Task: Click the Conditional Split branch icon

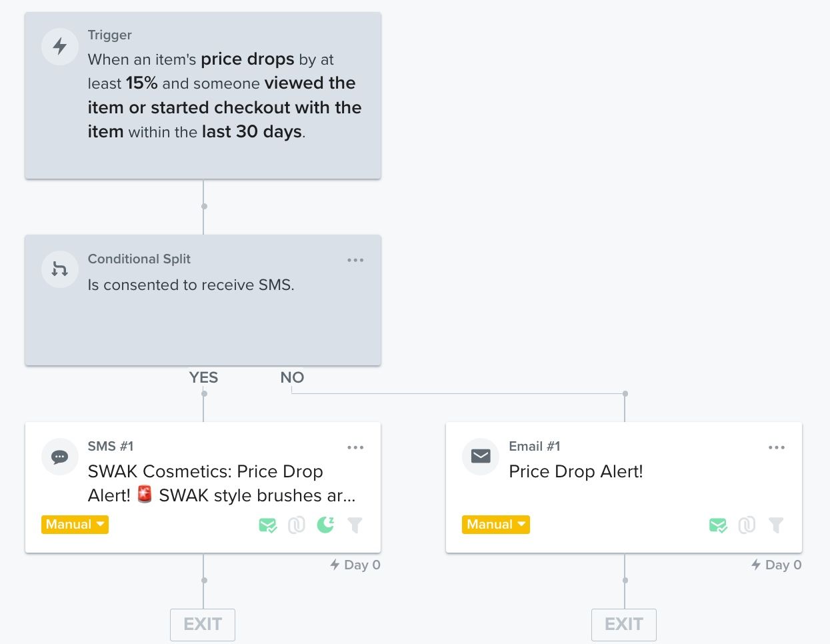Action: 60,269
